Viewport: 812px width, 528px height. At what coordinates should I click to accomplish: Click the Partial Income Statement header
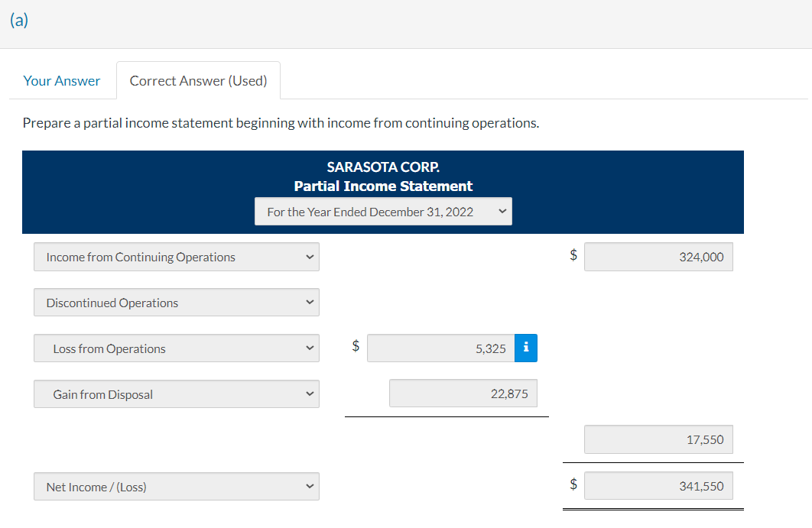click(x=383, y=186)
